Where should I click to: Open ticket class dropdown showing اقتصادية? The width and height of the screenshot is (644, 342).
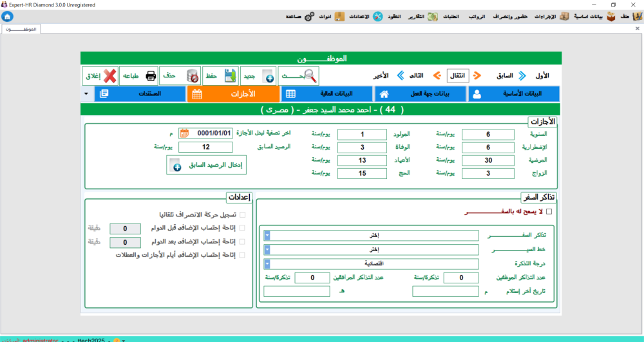tap(267, 263)
